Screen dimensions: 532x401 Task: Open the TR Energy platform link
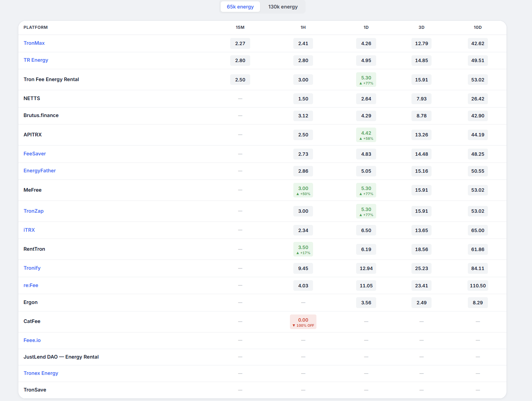point(36,60)
